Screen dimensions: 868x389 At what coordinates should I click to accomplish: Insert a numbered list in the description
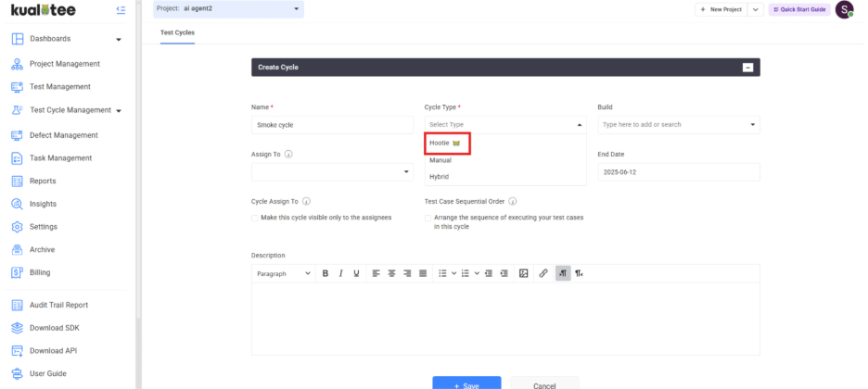(x=465, y=273)
